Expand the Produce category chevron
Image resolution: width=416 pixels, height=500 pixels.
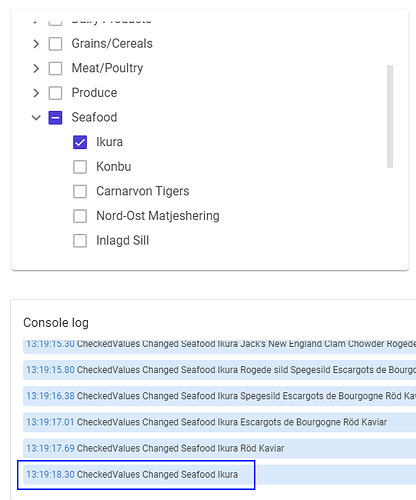pyautogui.click(x=36, y=93)
